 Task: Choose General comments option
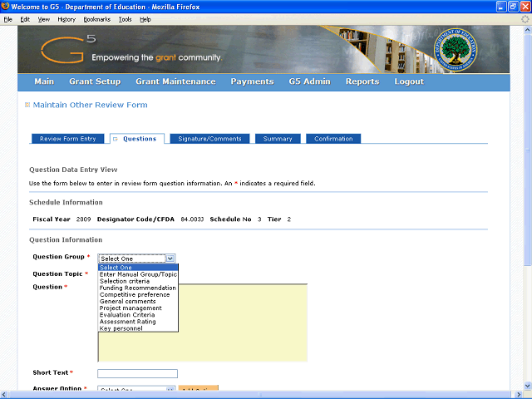coord(138,301)
